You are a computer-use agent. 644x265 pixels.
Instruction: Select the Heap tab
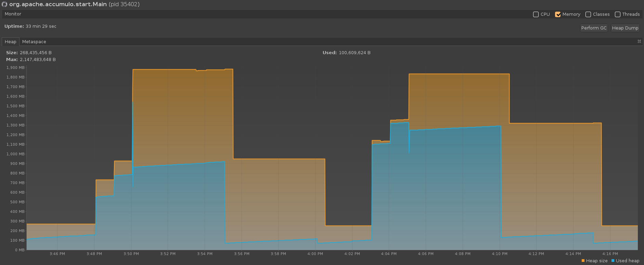pyautogui.click(x=10, y=42)
